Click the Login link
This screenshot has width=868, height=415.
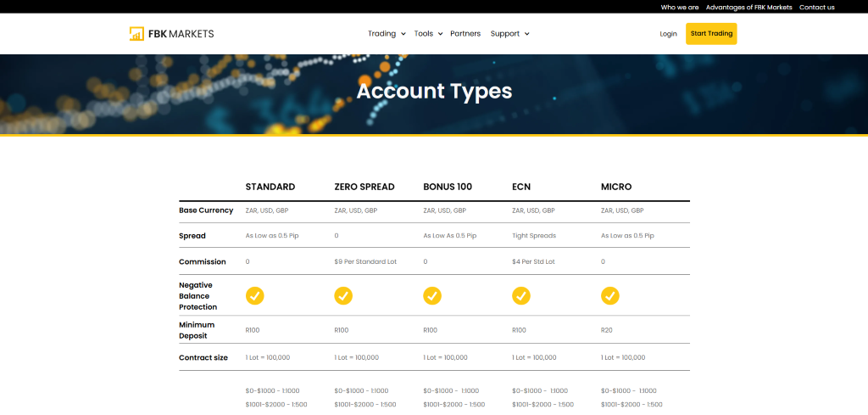pos(668,34)
